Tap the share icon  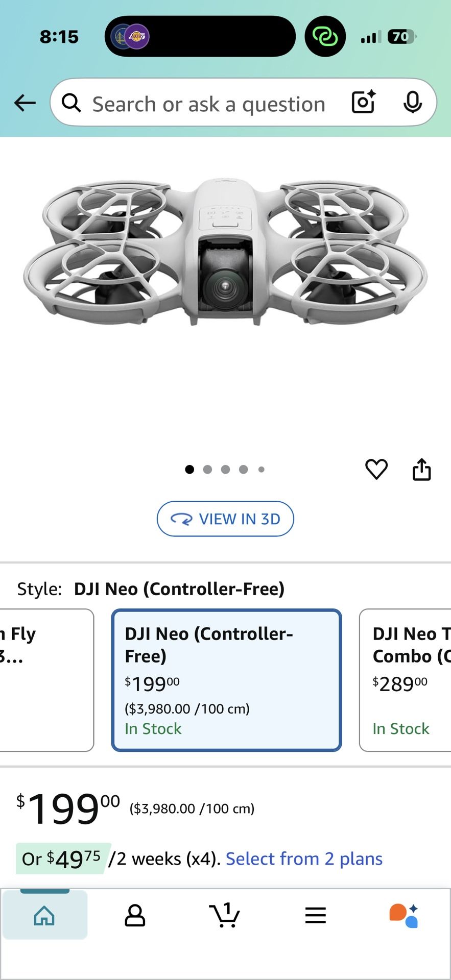pos(421,469)
